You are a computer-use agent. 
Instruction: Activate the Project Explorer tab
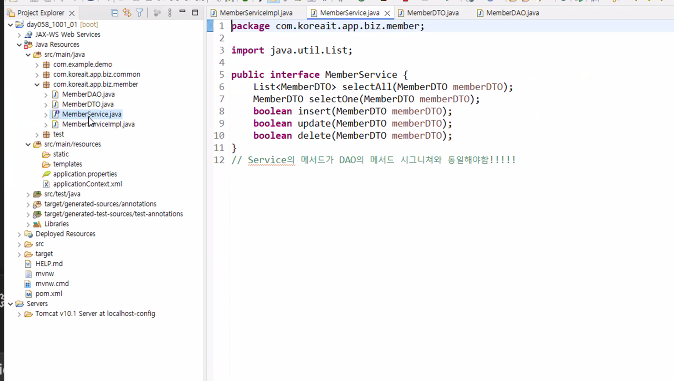(40, 13)
